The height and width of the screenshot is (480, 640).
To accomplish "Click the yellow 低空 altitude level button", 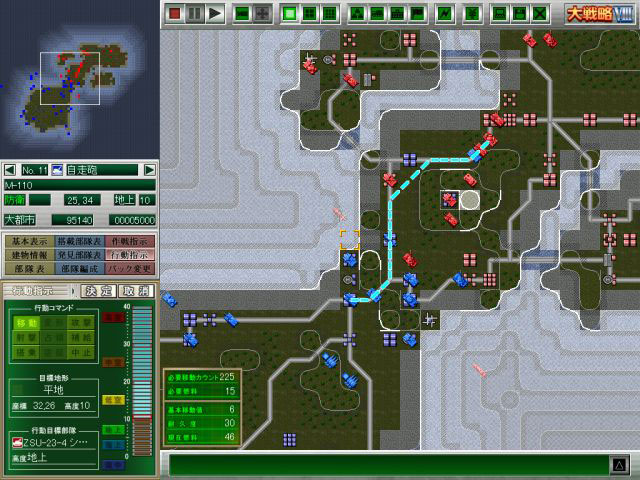I will [x=113, y=400].
